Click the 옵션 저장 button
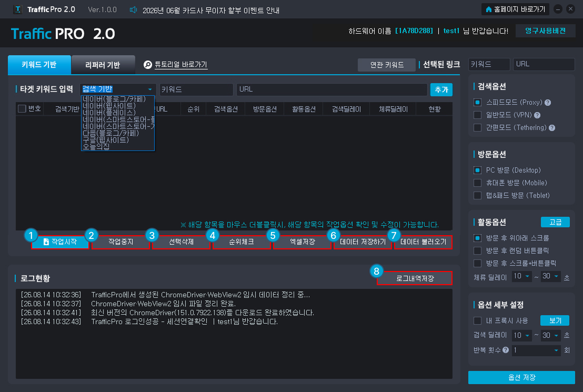This screenshot has height=392, width=583. tap(521, 377)
